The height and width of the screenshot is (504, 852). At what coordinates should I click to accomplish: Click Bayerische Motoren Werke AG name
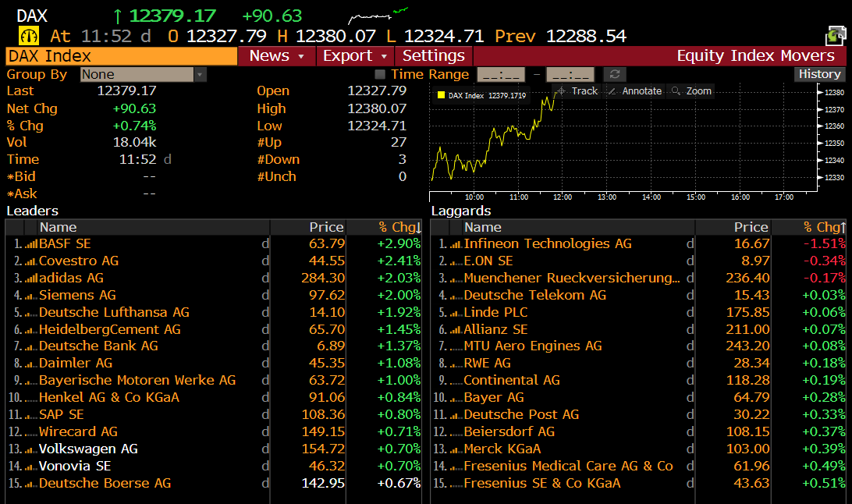137,380
